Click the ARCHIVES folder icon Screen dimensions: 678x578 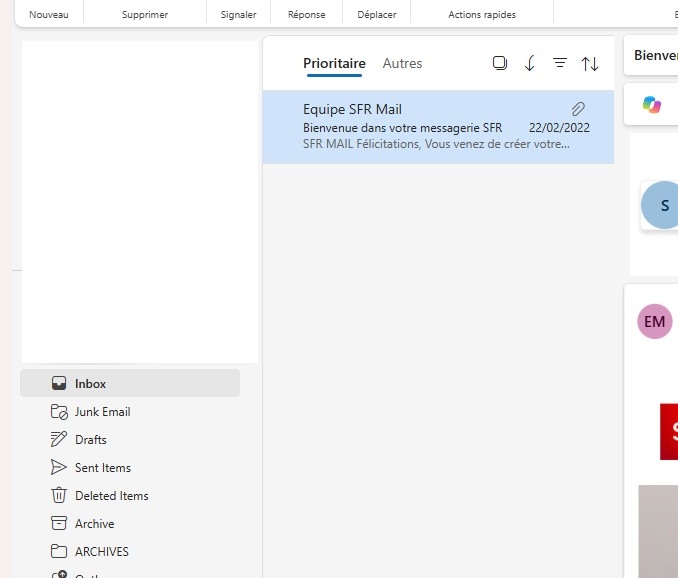[x=59, y=552]
